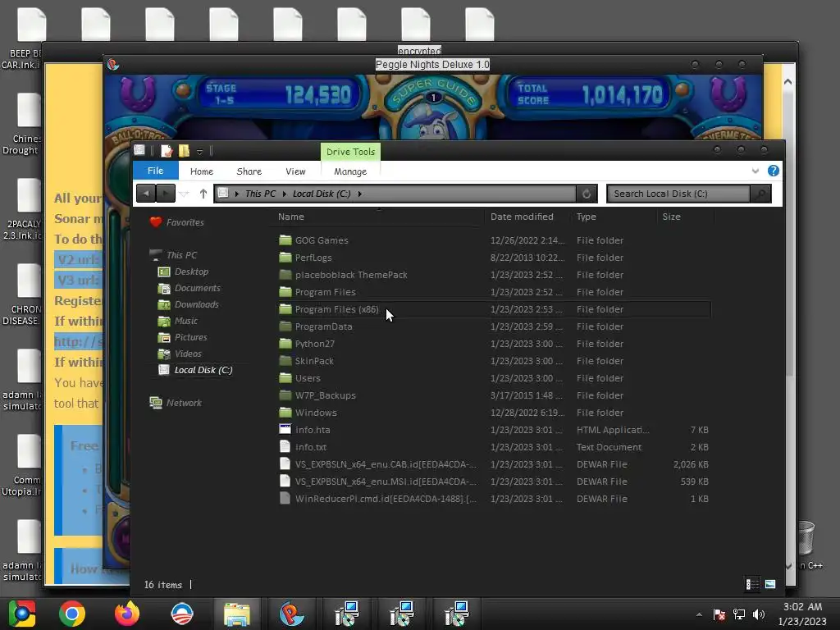Open Videos in the navigation pane
840x630 pixels.
188,354
